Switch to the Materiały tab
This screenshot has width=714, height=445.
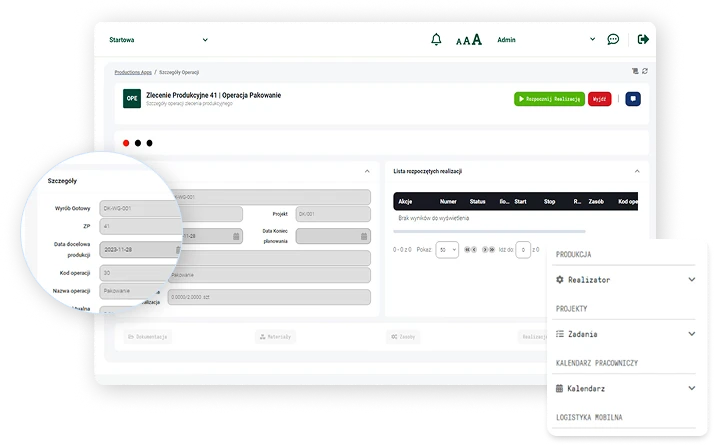(x=276, y=337)
